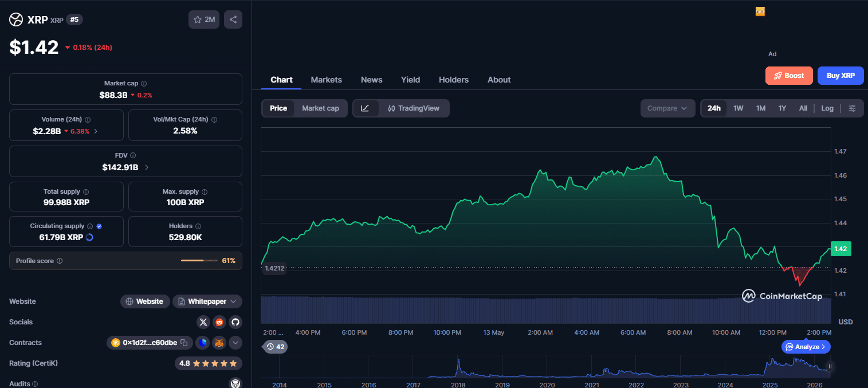The image size is (868, 388).
Task: Select the Market cap chart toggle
Action: click(x=320, y=108)
